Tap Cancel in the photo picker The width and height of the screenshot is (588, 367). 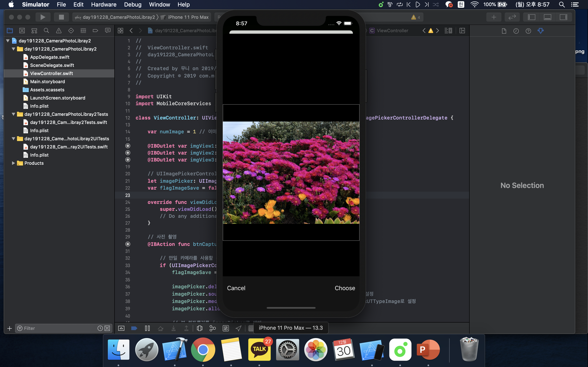(x=236, y=288)
